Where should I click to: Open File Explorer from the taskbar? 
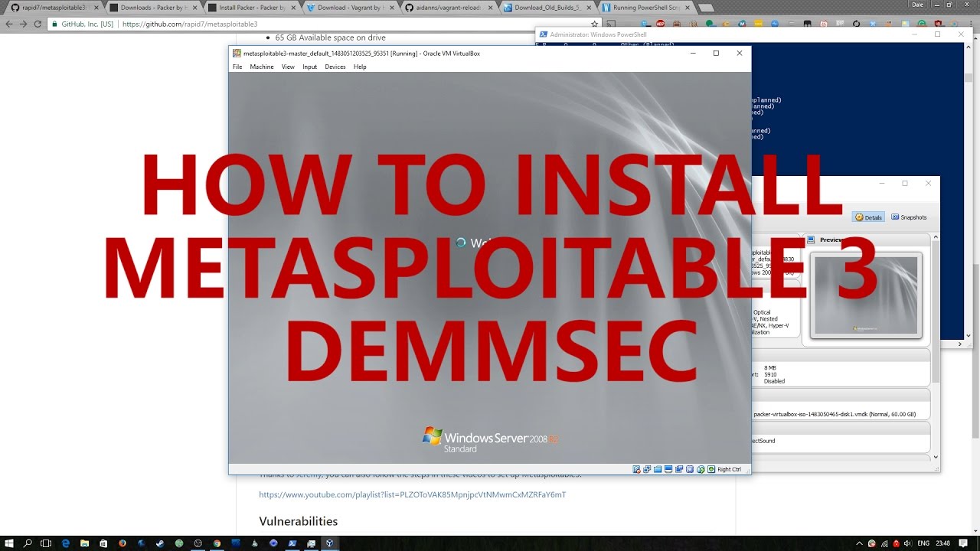click(x=84, y=543)
